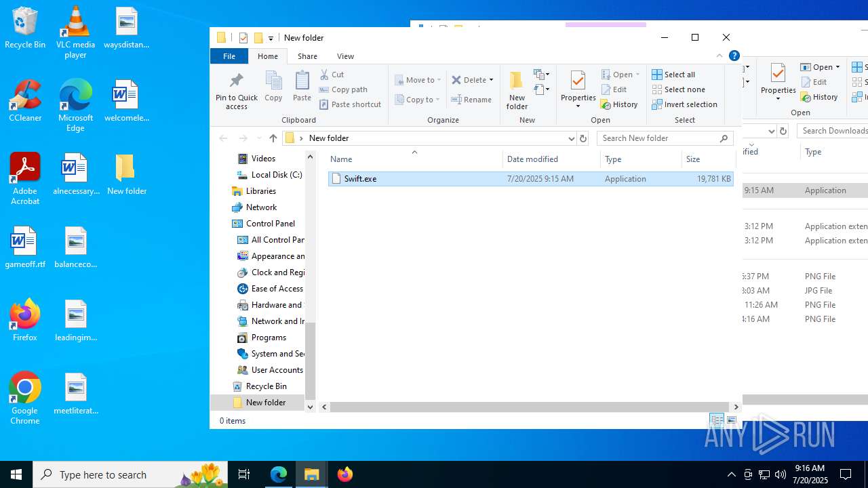Select Libraries in navigation pane
868x488 pixels.
260,191
